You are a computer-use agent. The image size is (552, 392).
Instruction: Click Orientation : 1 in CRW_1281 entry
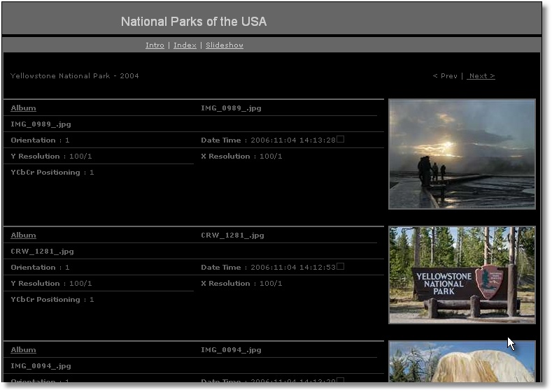pos(40,268)
